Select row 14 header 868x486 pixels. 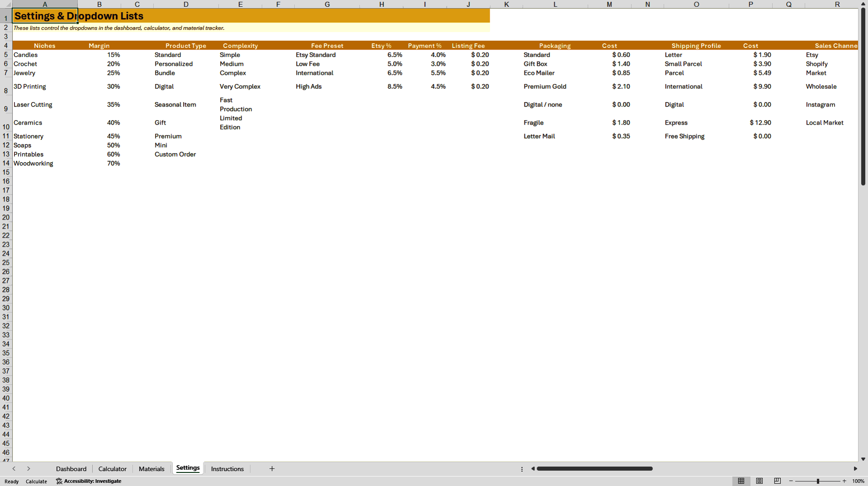[6, 163]
